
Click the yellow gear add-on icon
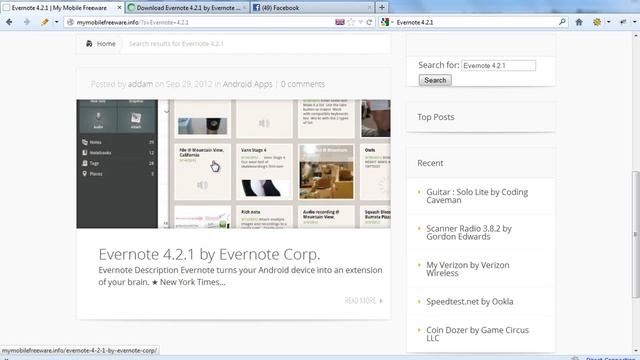597,22
